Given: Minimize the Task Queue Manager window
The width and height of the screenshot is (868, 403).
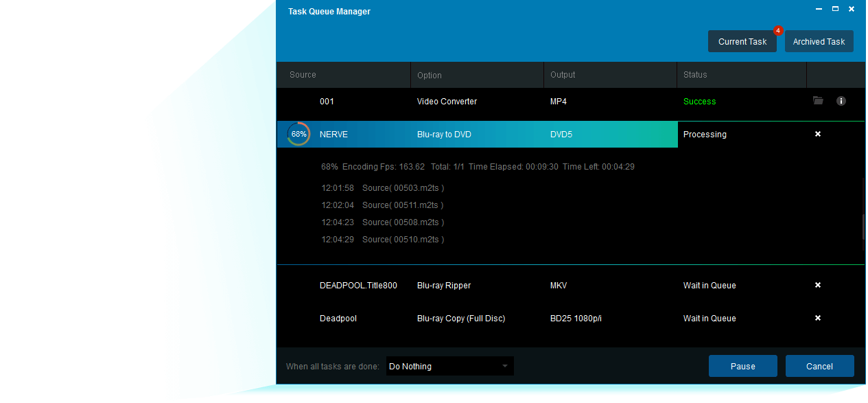Looking at the screenshot, I should tap(819, 9).
